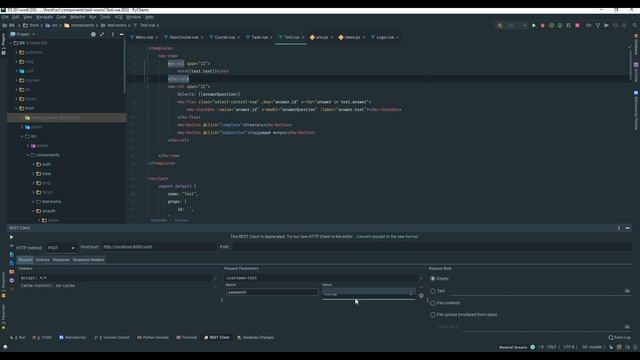The image size is (640, 360).
Task: Open the Terminal tool window
Action: click(x=187, y=338)
